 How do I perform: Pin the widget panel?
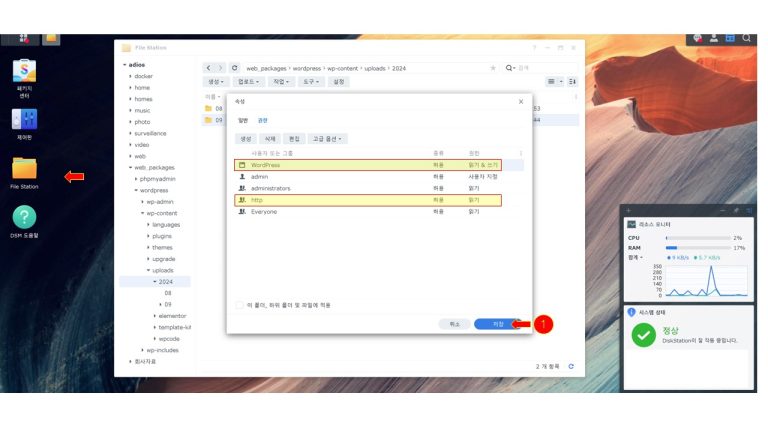(736, 211)
